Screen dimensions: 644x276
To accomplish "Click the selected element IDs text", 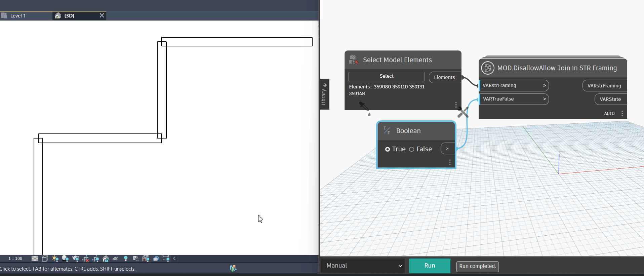I will pyautogui.click(x=387, y=90).
